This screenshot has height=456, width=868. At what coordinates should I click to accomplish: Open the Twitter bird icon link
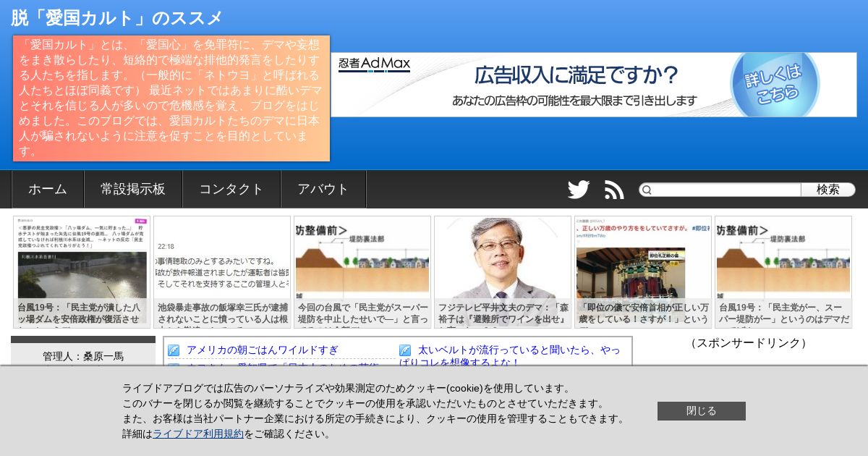point(579,190)
